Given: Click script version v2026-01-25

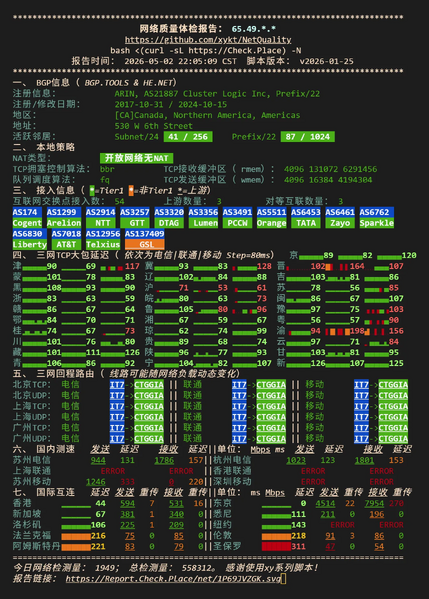Looking at the screenshot, I should point(326,61).
